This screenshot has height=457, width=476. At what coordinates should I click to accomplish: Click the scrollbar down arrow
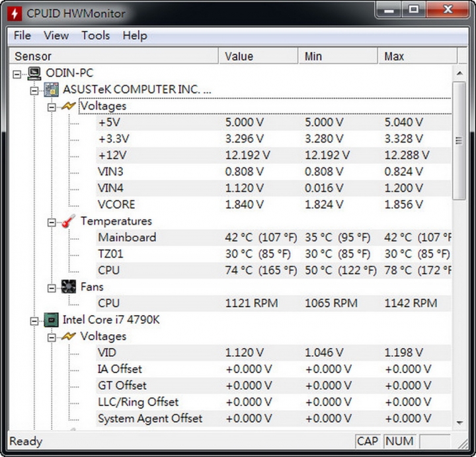(459, 423)
